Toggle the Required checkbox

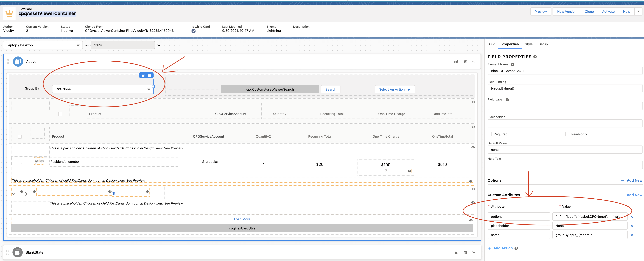click(490, 134)
